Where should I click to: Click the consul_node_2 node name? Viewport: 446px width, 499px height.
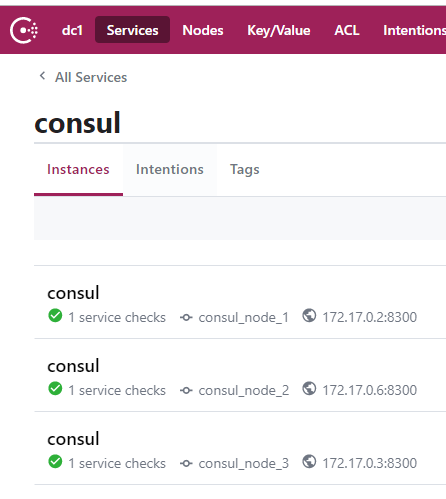pyautogui.click(x=244, y=391)
